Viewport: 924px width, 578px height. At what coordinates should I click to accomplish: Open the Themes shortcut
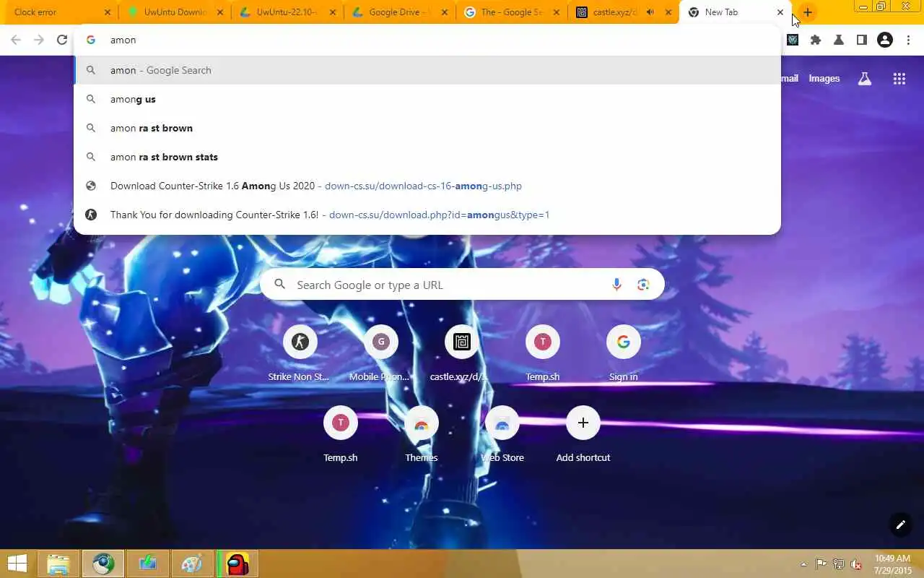click(x=421, y=435)
